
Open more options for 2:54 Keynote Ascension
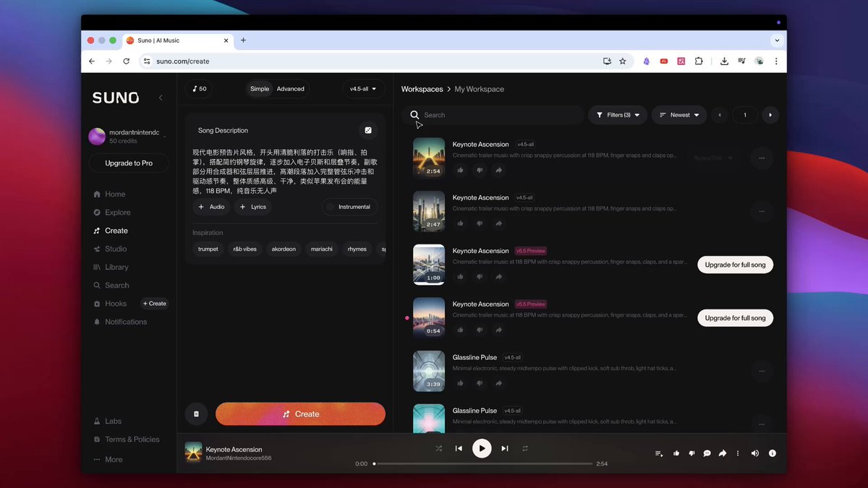[x=762, y=158]
